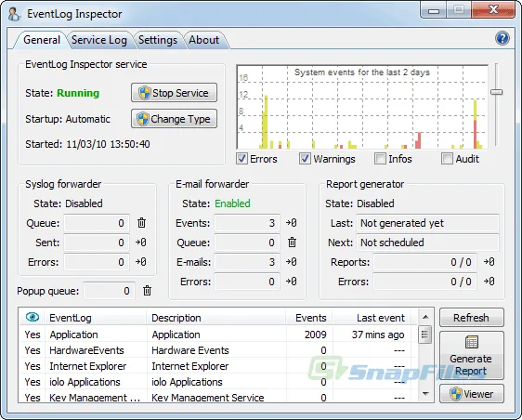This screenshot has height=420, width=522.
Task: Open the Viewer button
Action: coord(472,394)
